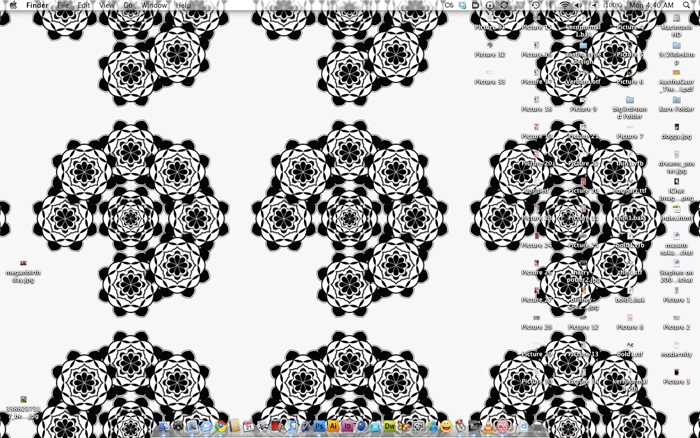Open Adobe InDesign in the dock
Screen dimensions: 700x438
[x=347, y=426]
